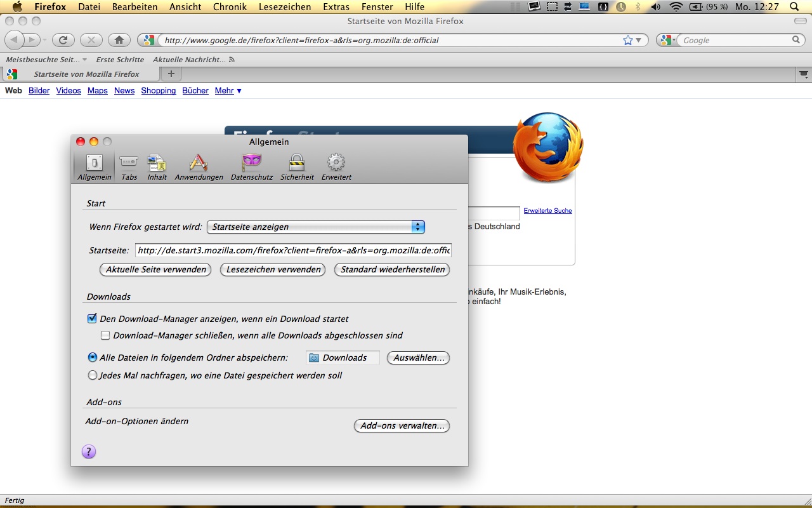Open the search engine chooser in the search bar
Viewport: 812px width, 508px height.
tap(667, 40)
